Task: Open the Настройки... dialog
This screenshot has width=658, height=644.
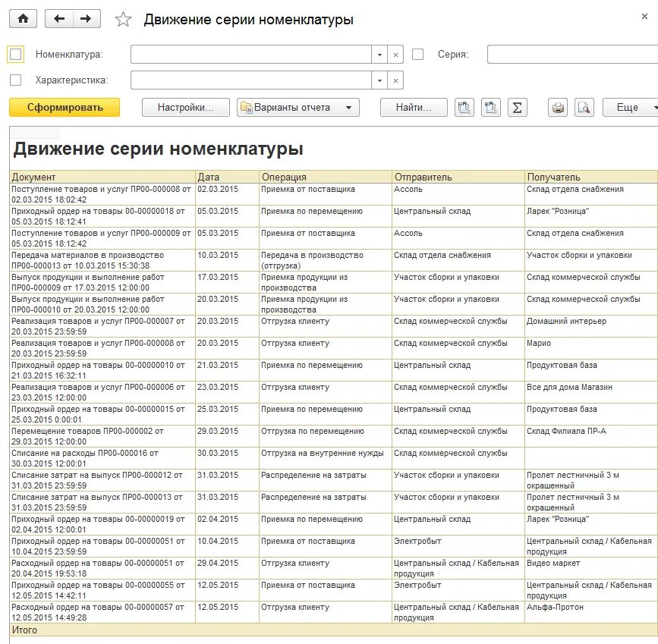Action: point(186,108)
